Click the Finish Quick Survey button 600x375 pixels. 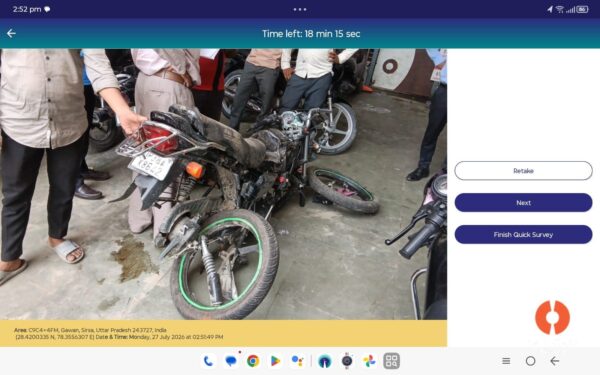tap(523, 235)
